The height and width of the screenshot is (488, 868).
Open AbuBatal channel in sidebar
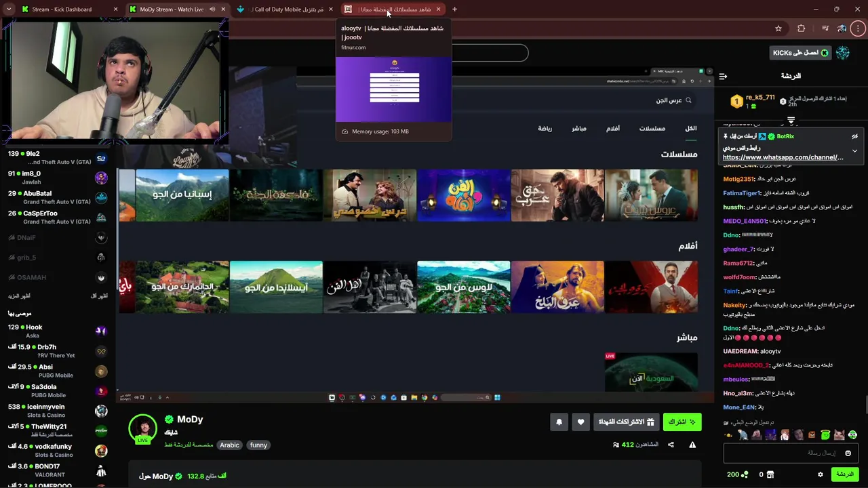[x=58, y=197]
